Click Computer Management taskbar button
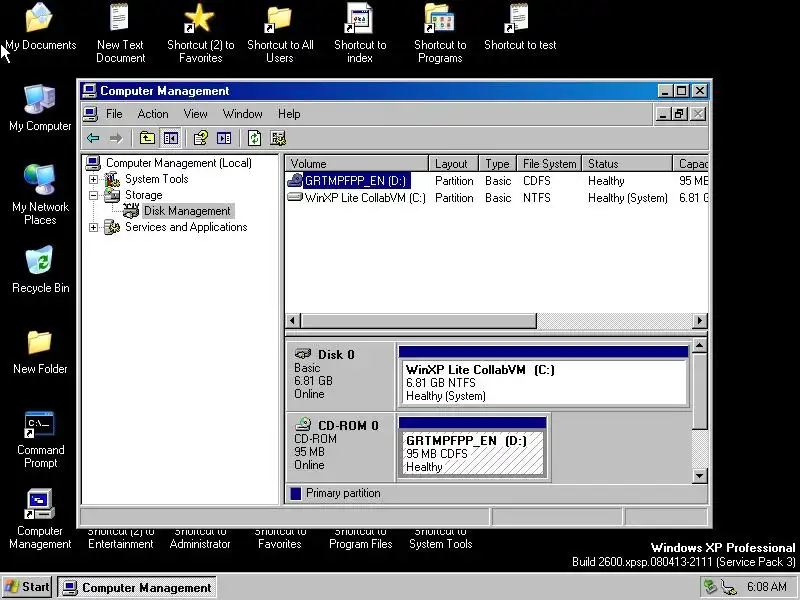The width and height of the screenshot is (800, 600). pos(137,587)
